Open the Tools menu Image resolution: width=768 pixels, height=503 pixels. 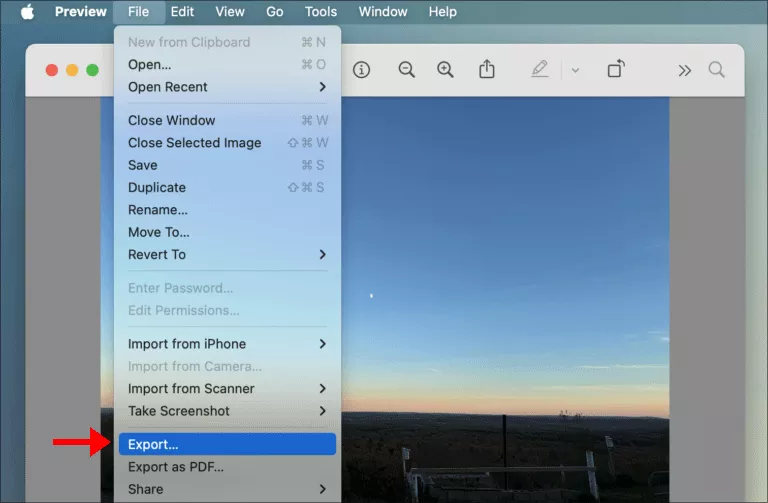321,11
